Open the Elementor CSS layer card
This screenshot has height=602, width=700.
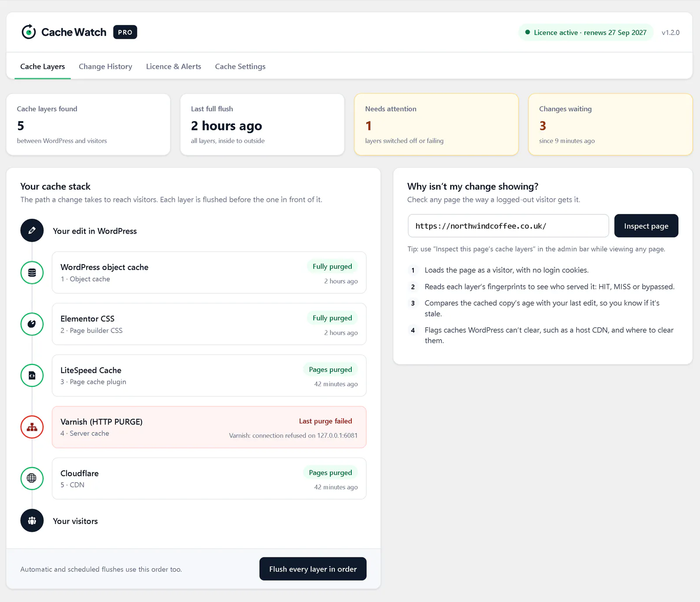pos(209,324)
